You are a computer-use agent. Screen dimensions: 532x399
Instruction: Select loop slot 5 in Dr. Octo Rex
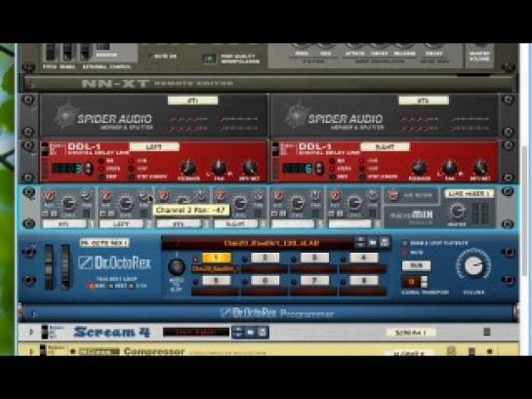[x=217, y=281]
